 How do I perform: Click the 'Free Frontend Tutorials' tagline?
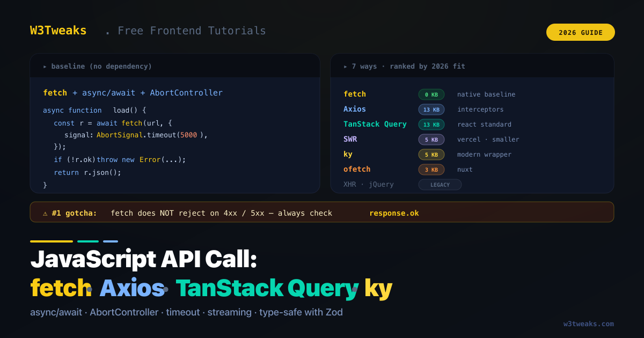192,31
